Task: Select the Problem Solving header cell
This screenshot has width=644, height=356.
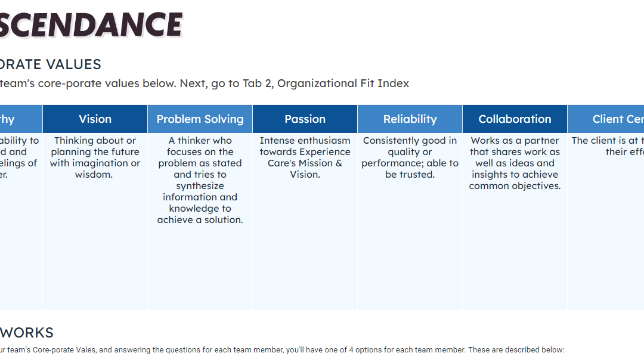Action: (200, 119)
